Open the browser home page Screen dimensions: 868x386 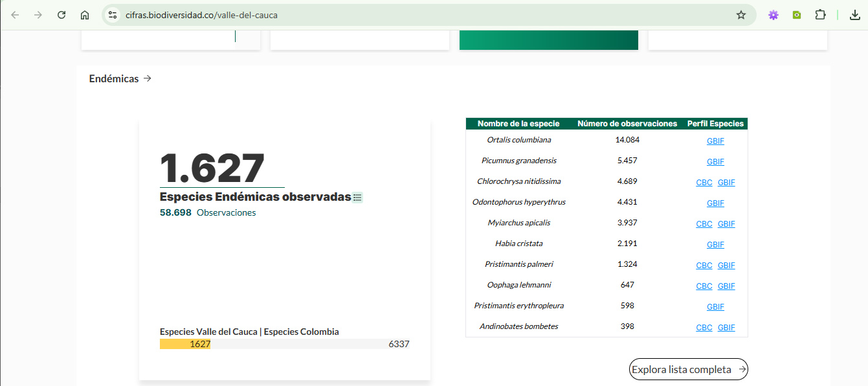point(85,15)
